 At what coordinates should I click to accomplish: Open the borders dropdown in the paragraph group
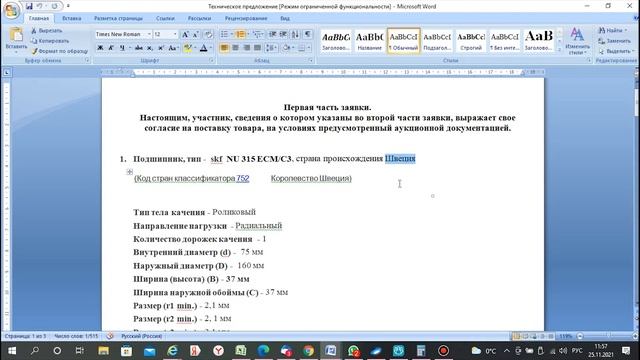tap(309, 48)
